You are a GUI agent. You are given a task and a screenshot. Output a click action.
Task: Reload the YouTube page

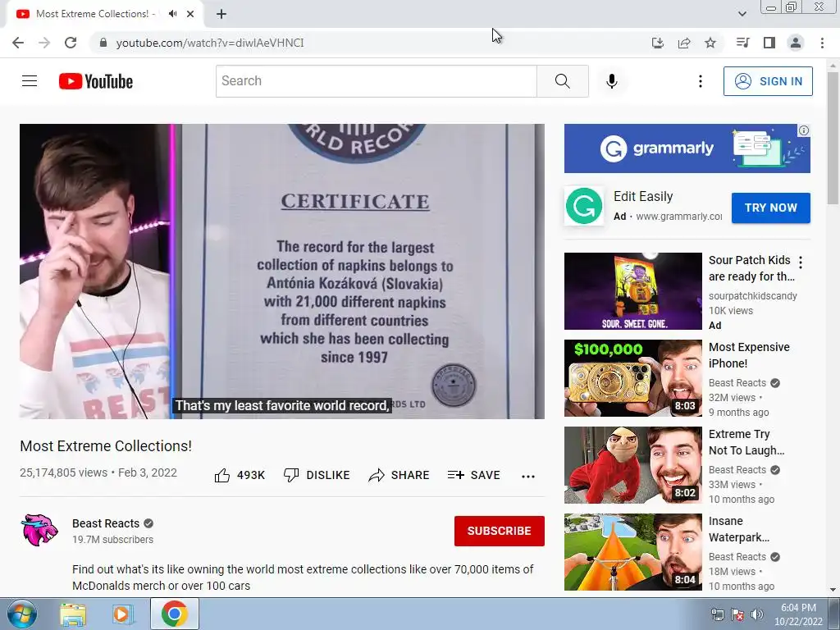click(71, 43)
